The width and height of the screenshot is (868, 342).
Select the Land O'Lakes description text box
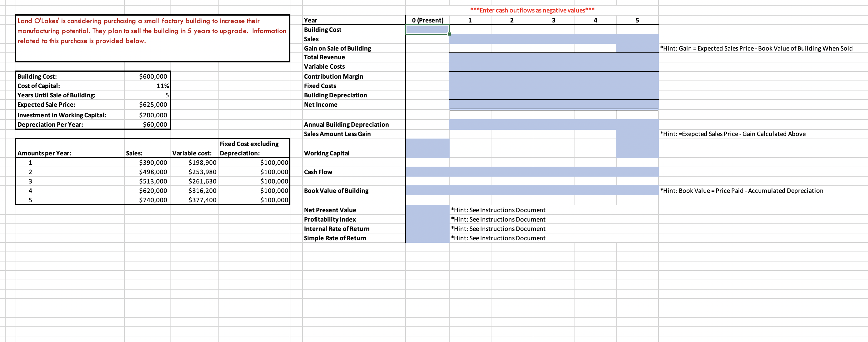pyautogui.click(x=152, y=38)
